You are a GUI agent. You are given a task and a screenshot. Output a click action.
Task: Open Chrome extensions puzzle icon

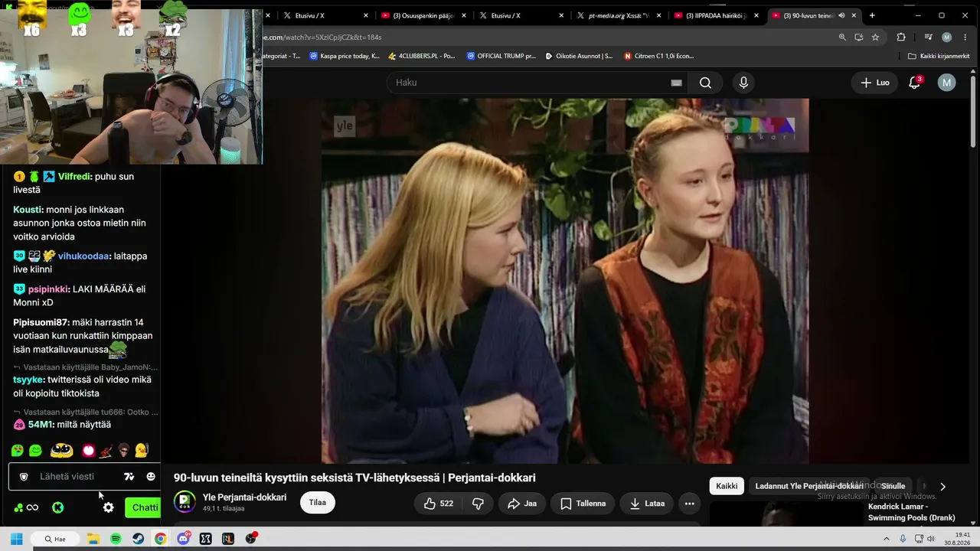point(901,37)
